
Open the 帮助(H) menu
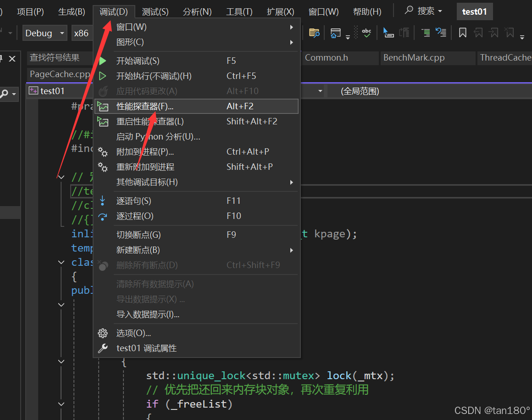(367, 12)
